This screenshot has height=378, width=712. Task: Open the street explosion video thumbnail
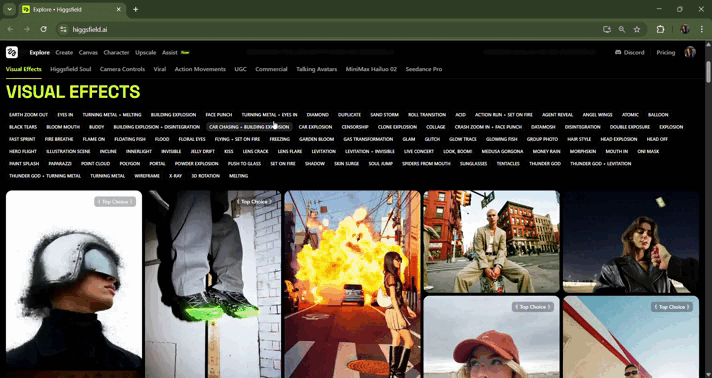point(352,284)
